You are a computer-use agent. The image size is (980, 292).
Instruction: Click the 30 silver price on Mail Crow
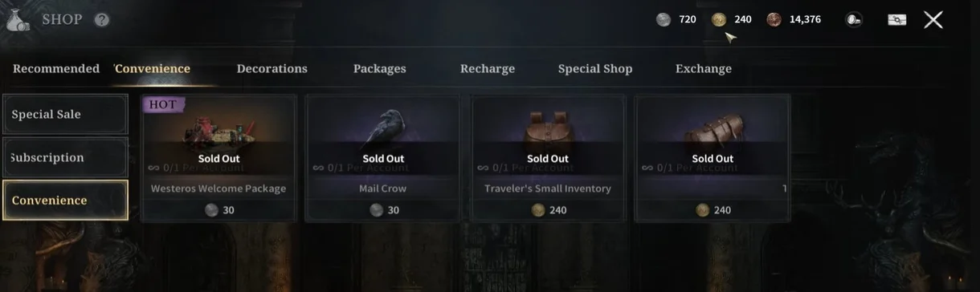click(382, 210)
